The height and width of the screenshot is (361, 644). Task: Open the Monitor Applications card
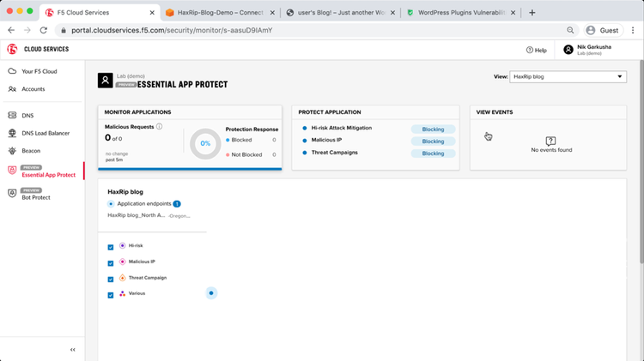point(190,137)
